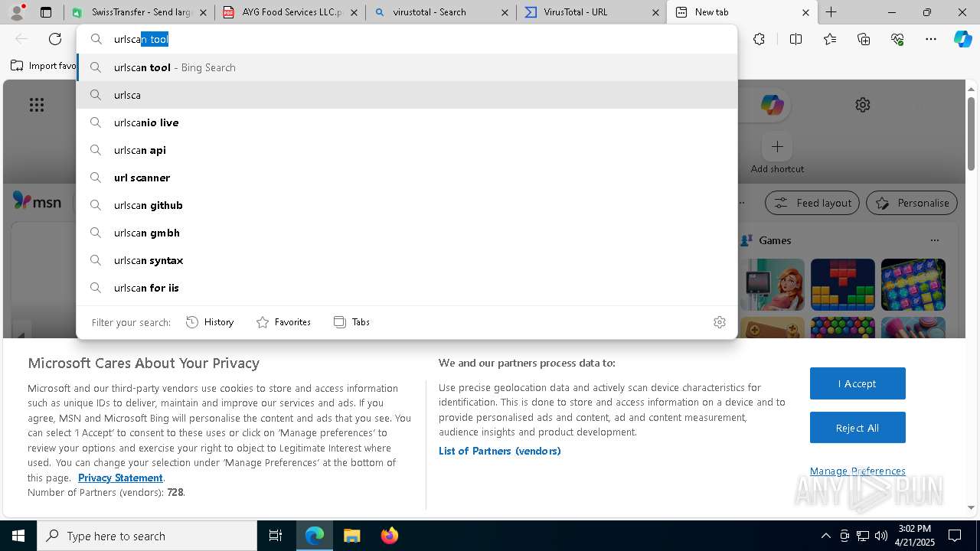Select suggestion 'urlsca'
Image resolution: width=980 pixels, height=551 pixels.
tap(407, 95)
